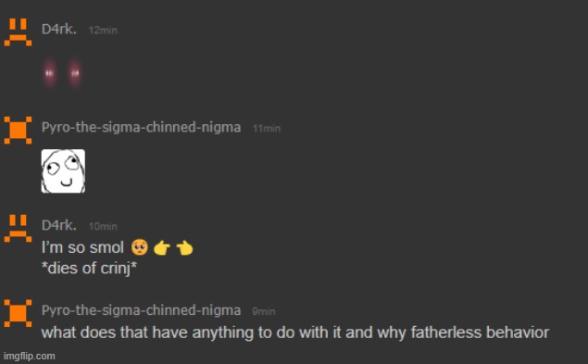Click the right-pointing finger emoji
The height and width of the screenshot is (364, 588).
coord(162,248)
